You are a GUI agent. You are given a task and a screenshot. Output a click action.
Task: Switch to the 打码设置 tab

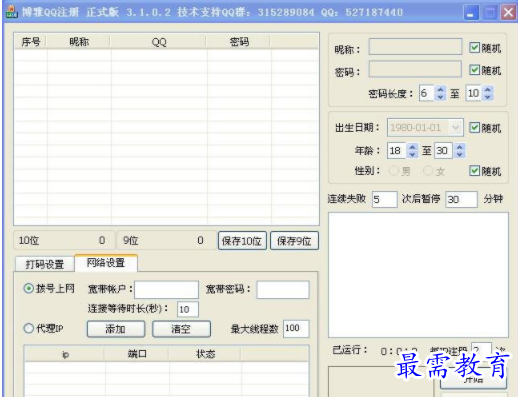45,264
